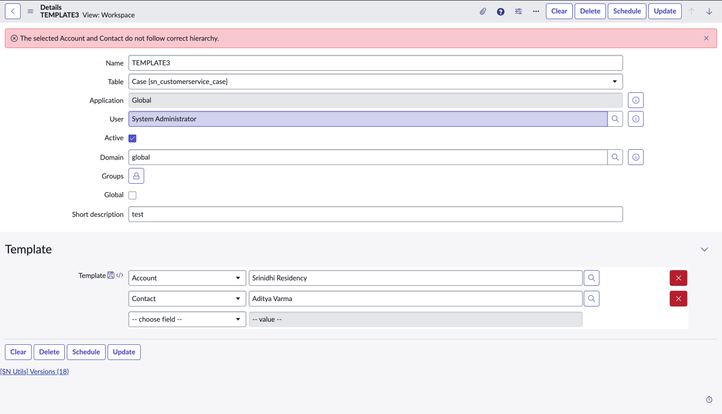Open the Table dropdown

[x=375, y=81]
